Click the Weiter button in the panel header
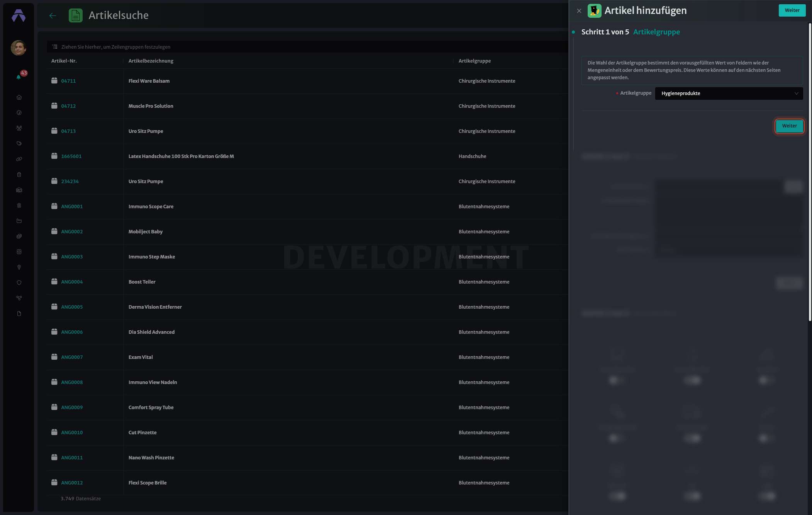The image size is (812, 515). [792, 10]
